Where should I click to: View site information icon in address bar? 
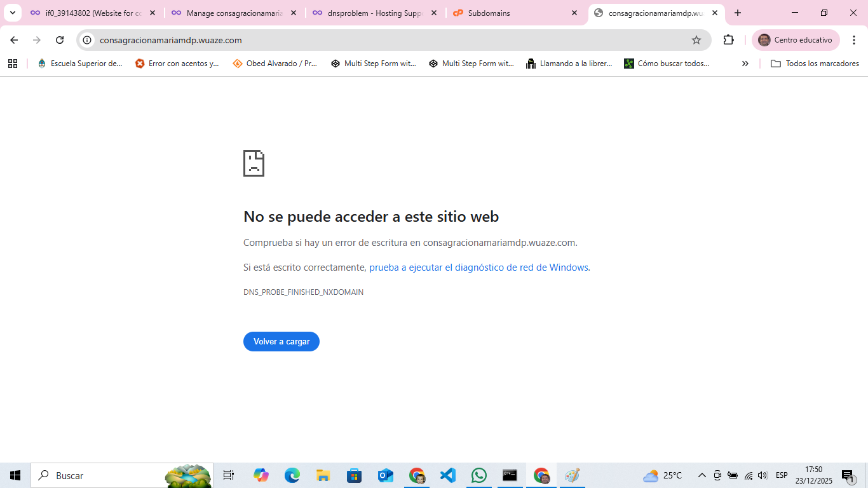click(x=88, y=40)
